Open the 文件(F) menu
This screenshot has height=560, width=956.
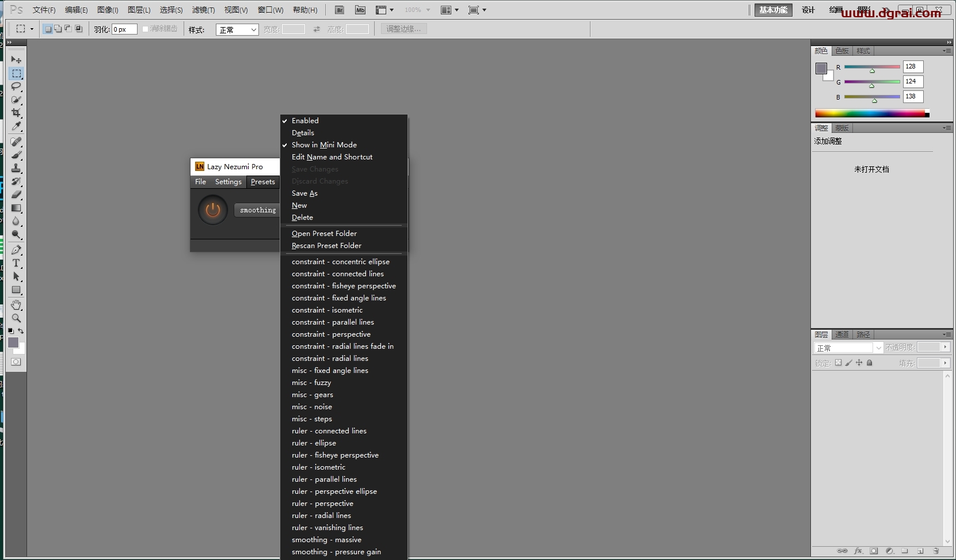click(x=44, y=10)
